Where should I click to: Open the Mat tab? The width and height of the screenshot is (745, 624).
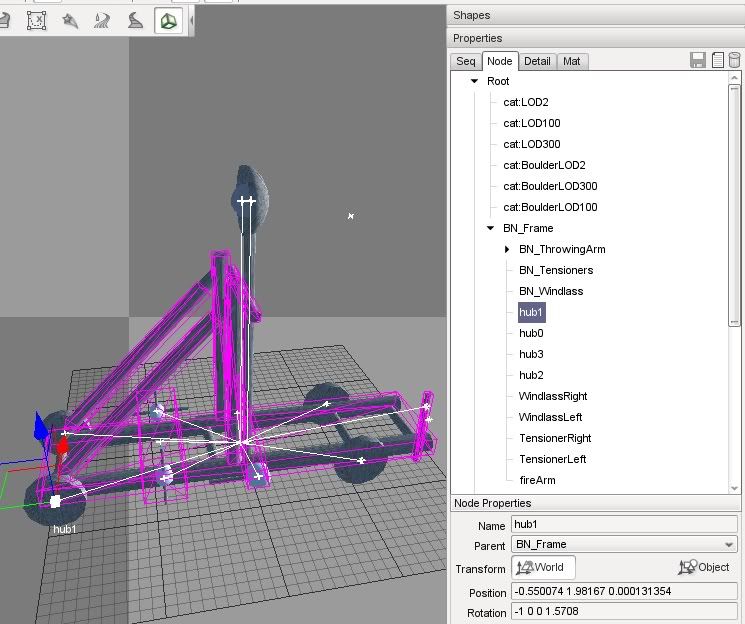(572, 61)
